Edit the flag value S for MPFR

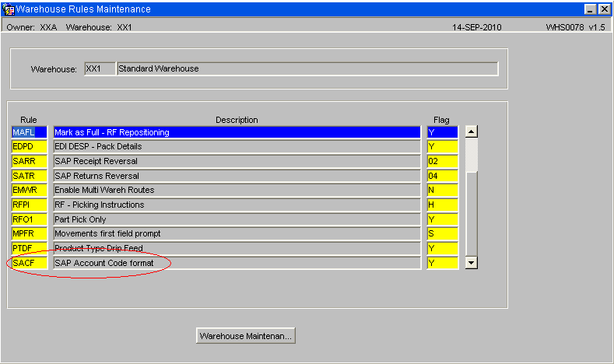click(443, 233)
